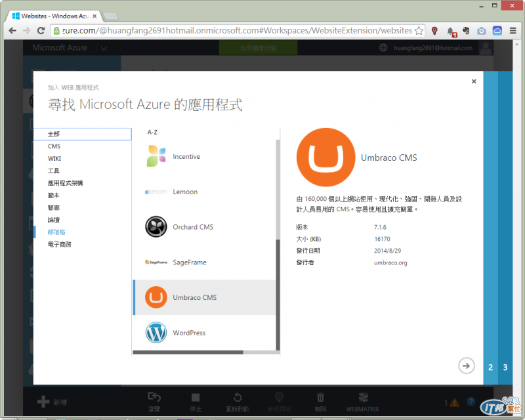525x420 pixels.
Task: Click the app list vertical scrollbar
Action: tap(278, 295)
